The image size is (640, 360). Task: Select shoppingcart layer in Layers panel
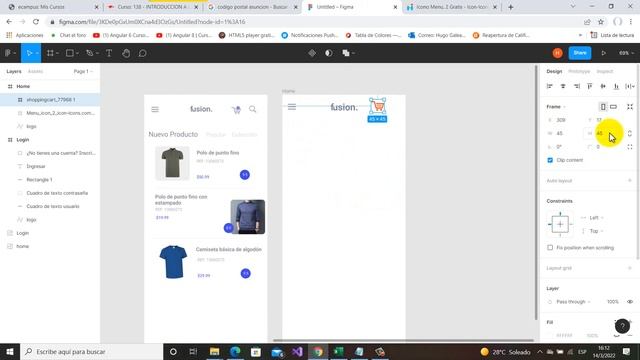pos(50,100)
